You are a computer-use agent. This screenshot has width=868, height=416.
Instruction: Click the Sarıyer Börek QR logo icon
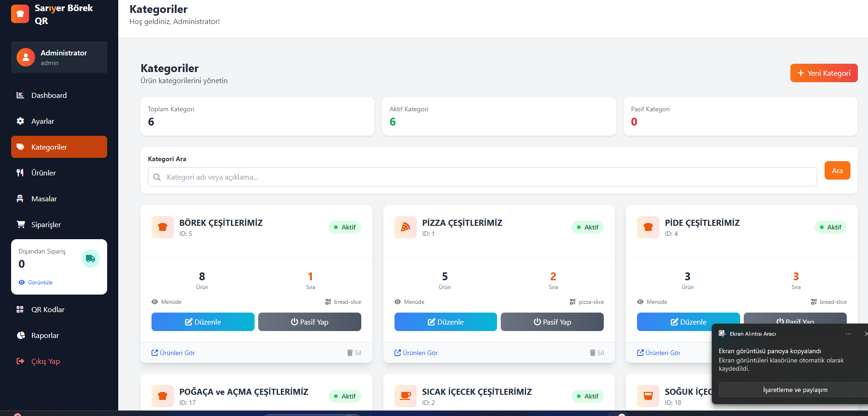click(20, 14)
